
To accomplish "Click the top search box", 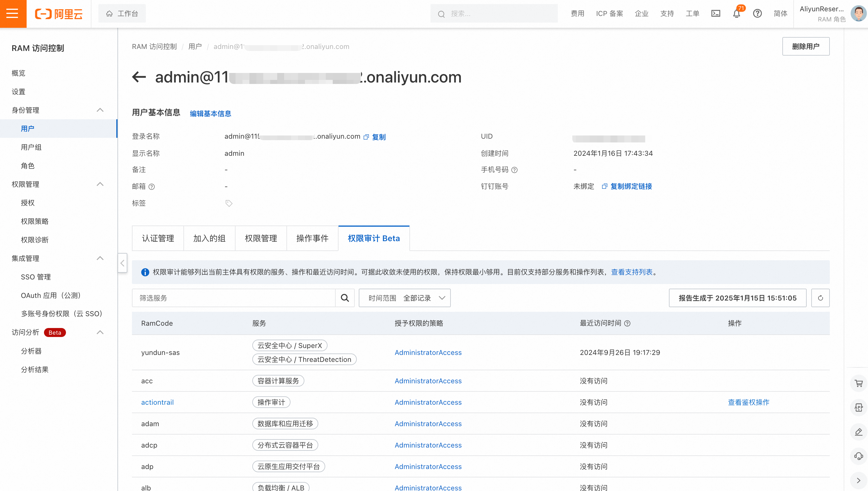I will 494,14.
